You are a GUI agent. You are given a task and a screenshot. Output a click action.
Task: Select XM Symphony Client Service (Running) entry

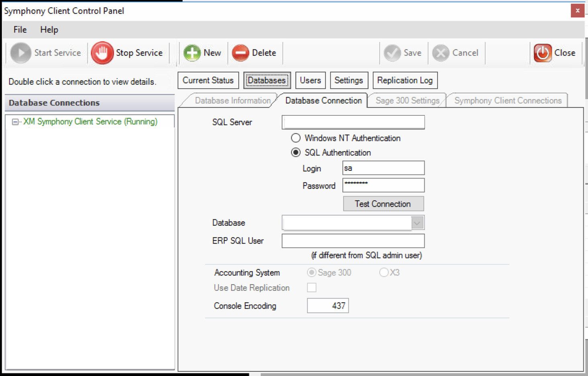90,121
